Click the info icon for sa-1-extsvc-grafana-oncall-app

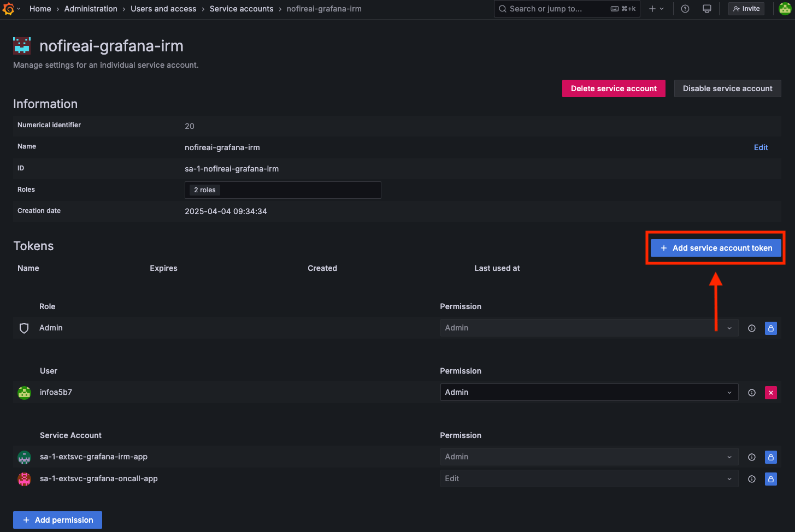(x=752, y=479)
